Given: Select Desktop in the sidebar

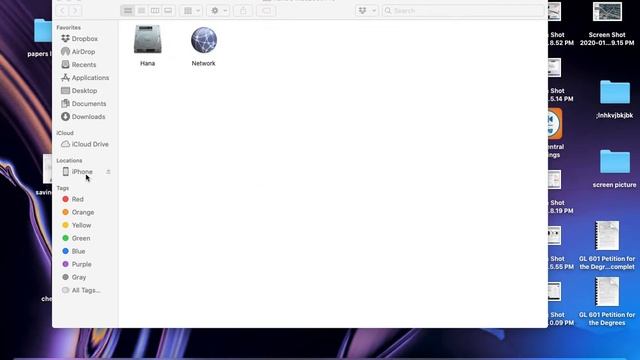Looking at the screenshot, I should tap(84, 91).
